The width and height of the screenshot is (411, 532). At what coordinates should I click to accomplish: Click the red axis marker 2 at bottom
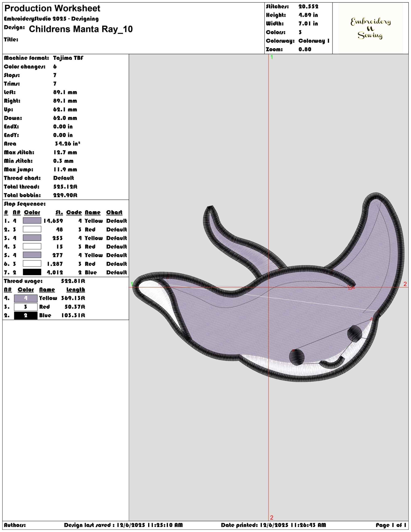click(x=272, y=518)
